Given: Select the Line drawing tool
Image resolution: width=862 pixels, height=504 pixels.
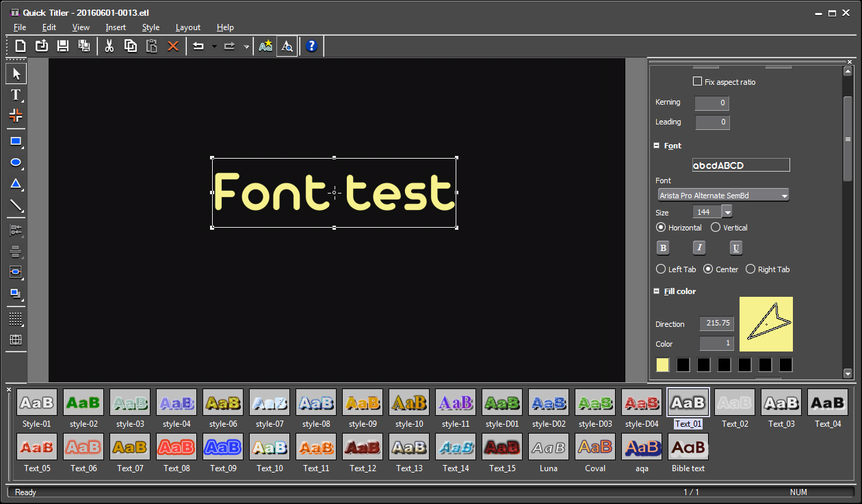Looking at the screenshot, I should 16,205.
